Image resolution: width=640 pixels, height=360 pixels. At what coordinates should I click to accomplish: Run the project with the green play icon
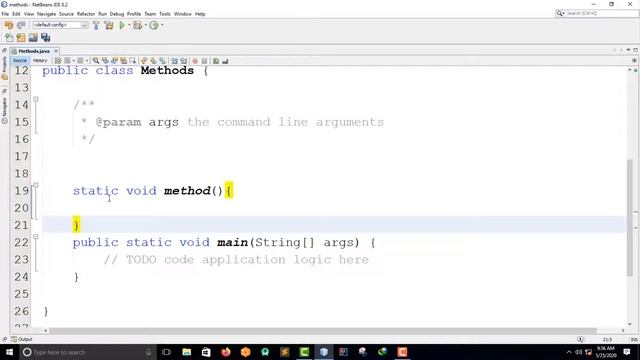pos(122,25)
